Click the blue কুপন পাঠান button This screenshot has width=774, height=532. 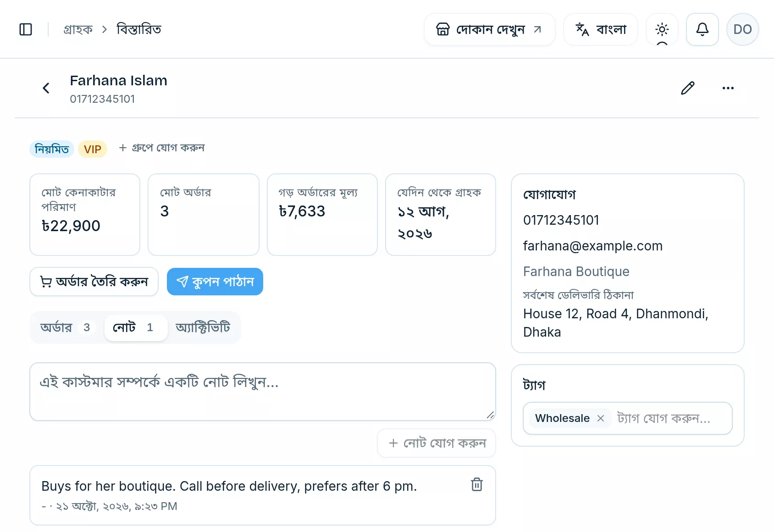215,282
